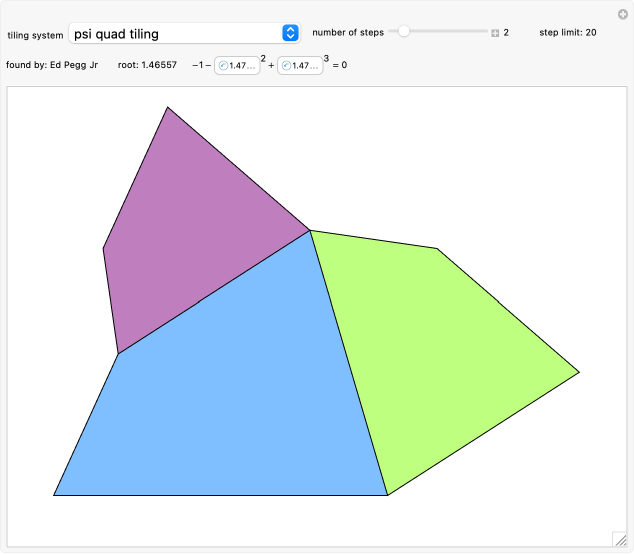Viewport: 634px width, 554px height.
Task: Click the plus icon in top-right corner
Action: (623, 14)
